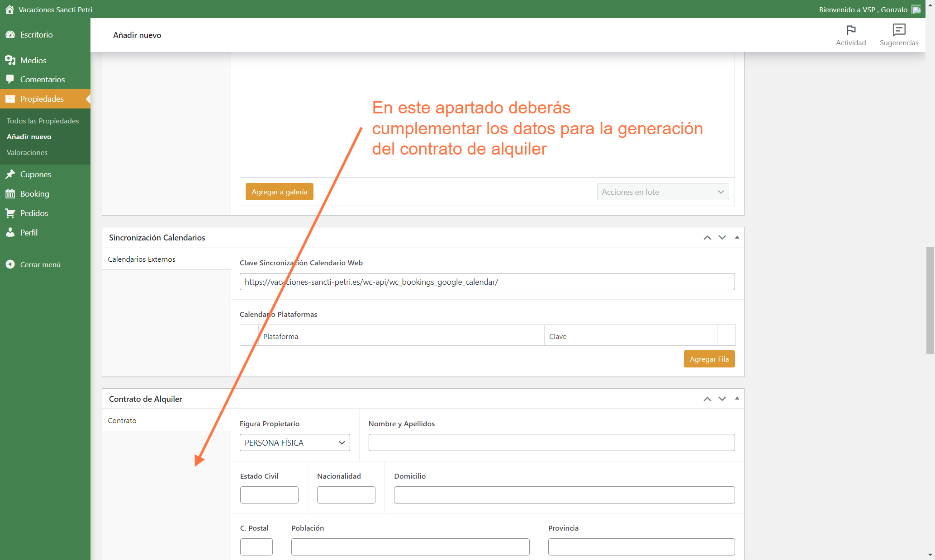Click the Medios media icon
935x560 pixels.
click(10, 60)
